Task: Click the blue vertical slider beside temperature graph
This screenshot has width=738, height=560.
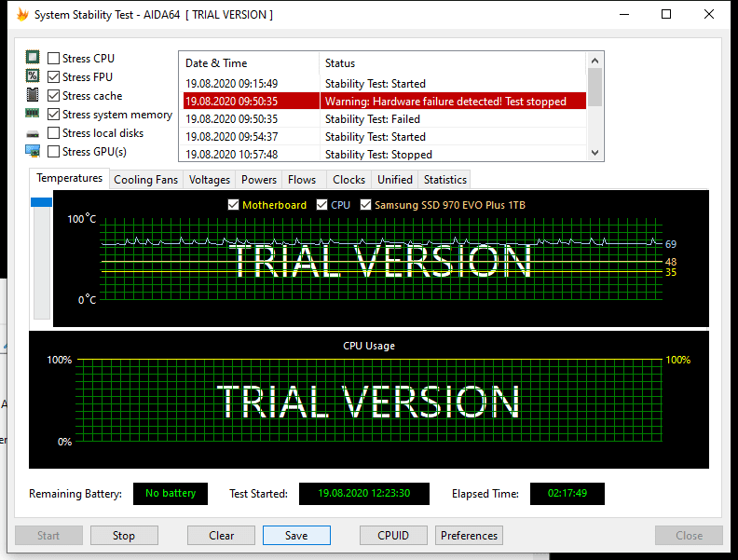Action: (x=41, y=202)
